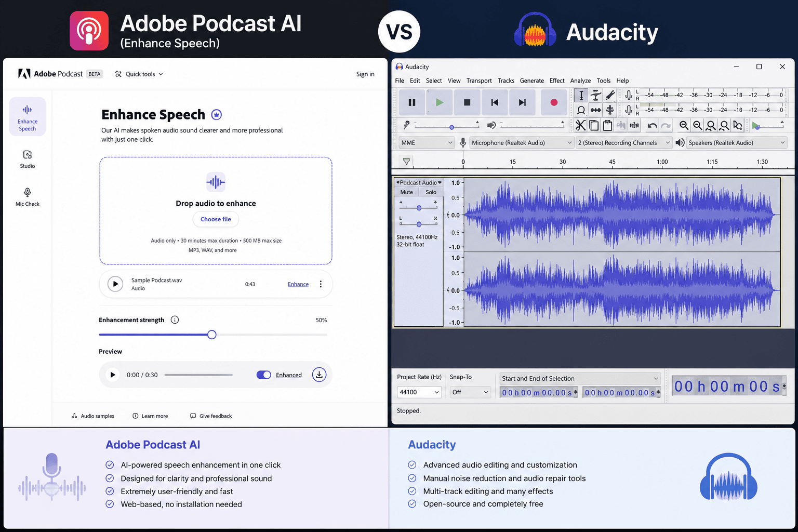Viewport: 798px width, 532px height.
Task: Click the Learn more link
Action: (150, 416)
